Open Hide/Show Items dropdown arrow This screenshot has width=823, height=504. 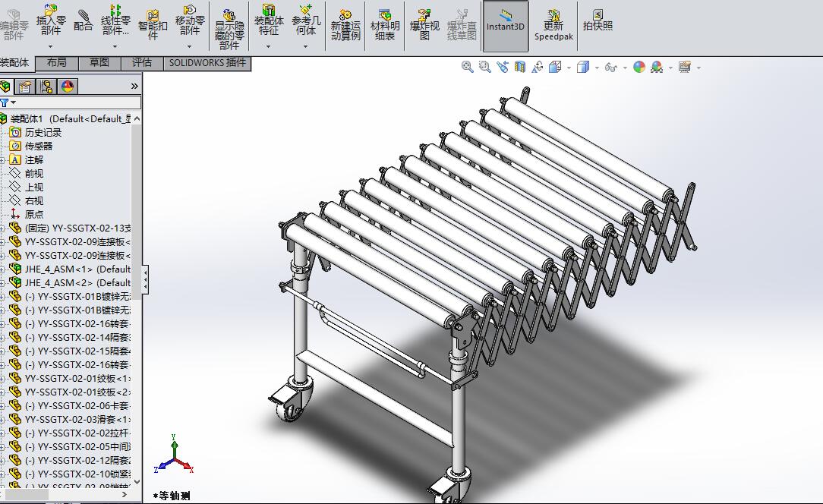click(x=625, y=68)
